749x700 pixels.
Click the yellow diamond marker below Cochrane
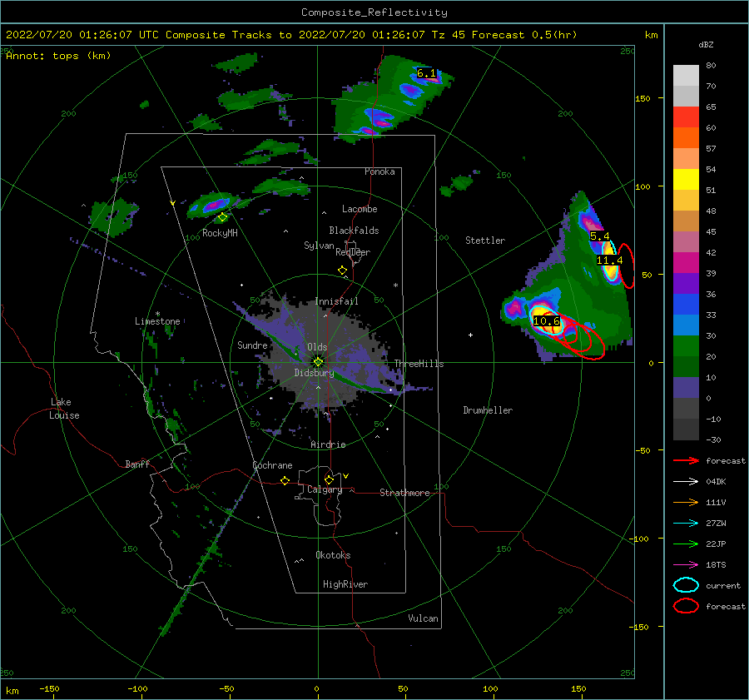(285, 480)
